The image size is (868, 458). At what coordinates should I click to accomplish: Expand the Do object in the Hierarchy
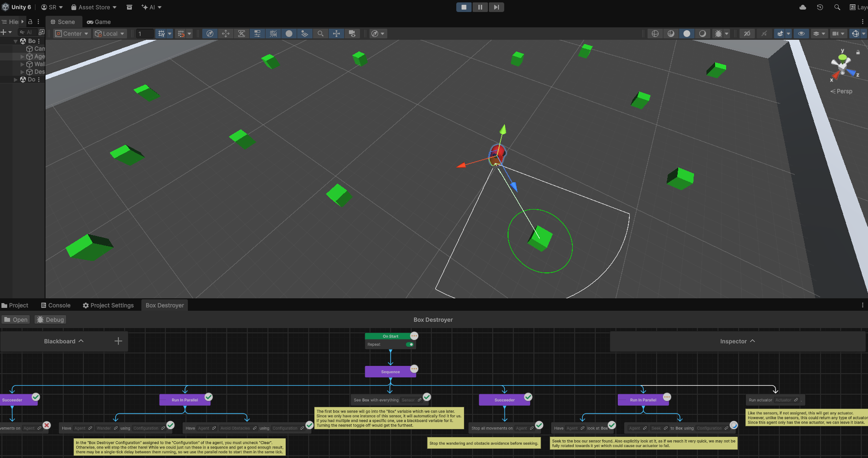[x=16, y=80]
